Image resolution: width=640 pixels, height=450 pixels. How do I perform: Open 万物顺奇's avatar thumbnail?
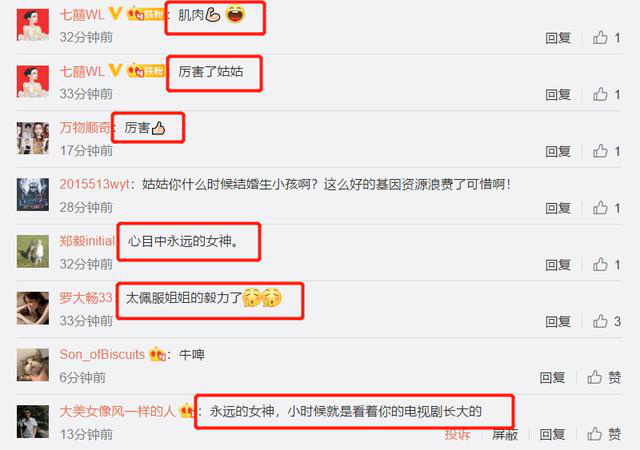pos(33,138)
